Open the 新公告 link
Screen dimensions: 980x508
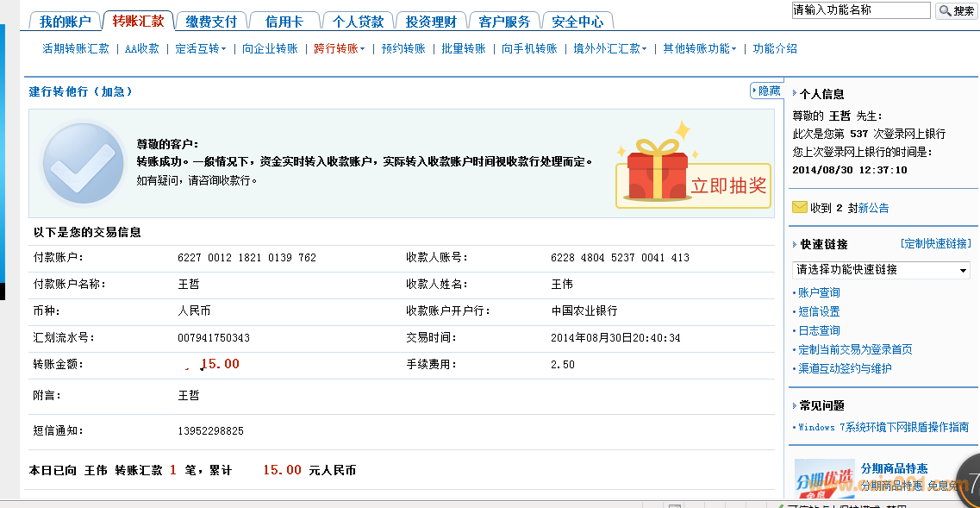(873, 208)
